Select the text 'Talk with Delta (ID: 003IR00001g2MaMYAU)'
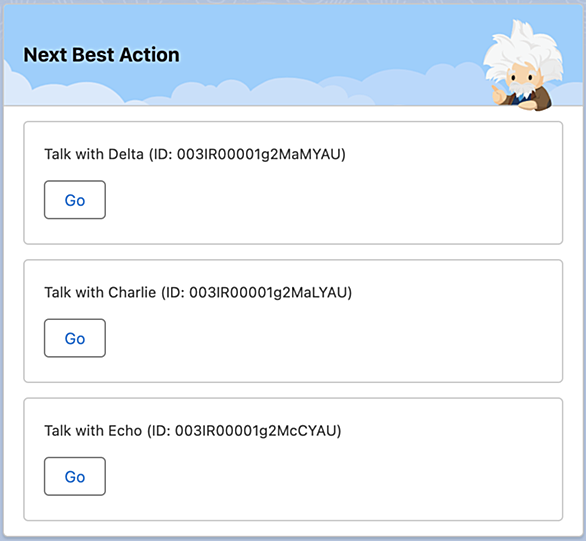Viewport: 586px width, 541px height. tap(195, 154)
